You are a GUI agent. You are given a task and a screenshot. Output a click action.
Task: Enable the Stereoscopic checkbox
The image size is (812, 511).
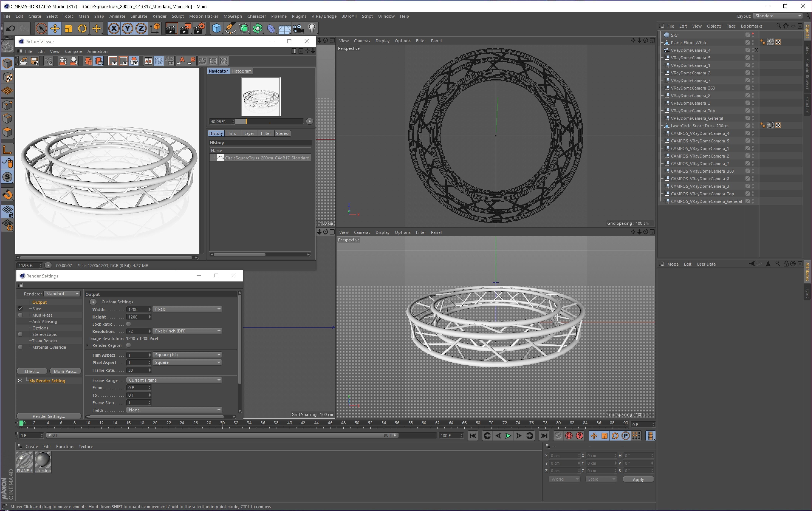(x=21, y=334)
